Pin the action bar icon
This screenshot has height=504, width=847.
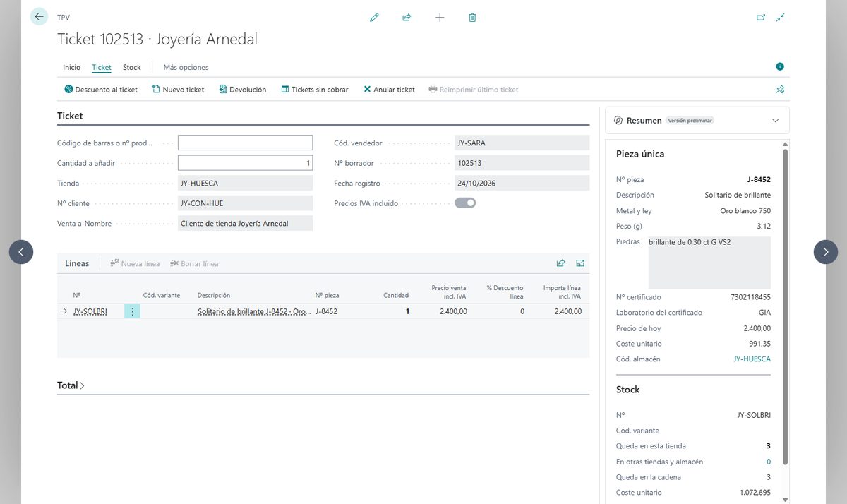coord(780,90)
